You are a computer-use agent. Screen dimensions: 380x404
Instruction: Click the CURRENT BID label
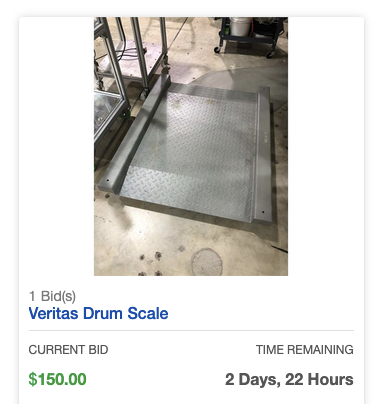tap(68, 350)
